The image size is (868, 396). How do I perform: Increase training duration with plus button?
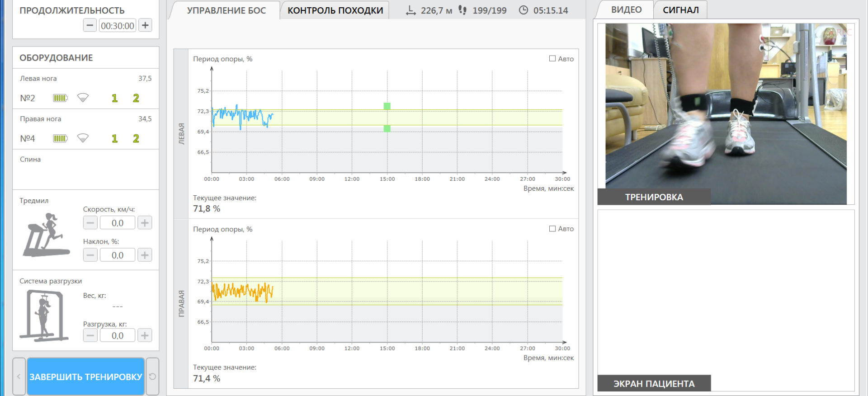(x=145, y=25)
